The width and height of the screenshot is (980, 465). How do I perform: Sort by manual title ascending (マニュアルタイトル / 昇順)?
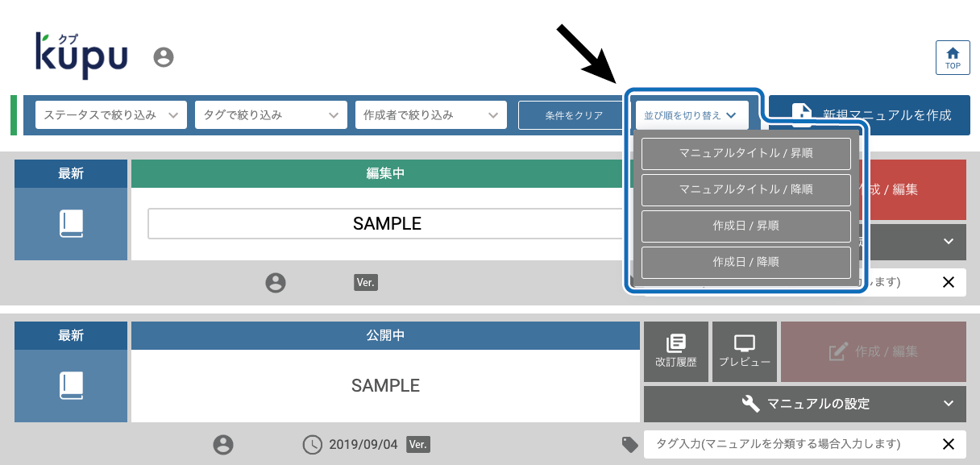745,153
